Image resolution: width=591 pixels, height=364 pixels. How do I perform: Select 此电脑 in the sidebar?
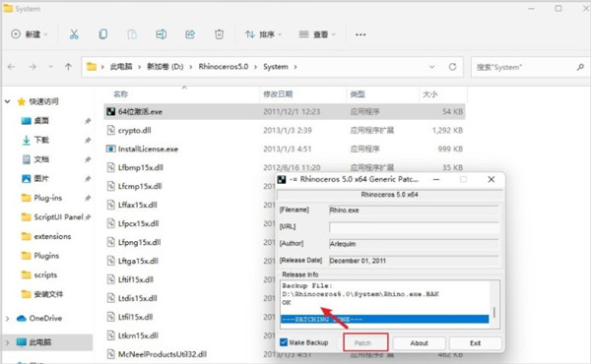click(40, 342)
